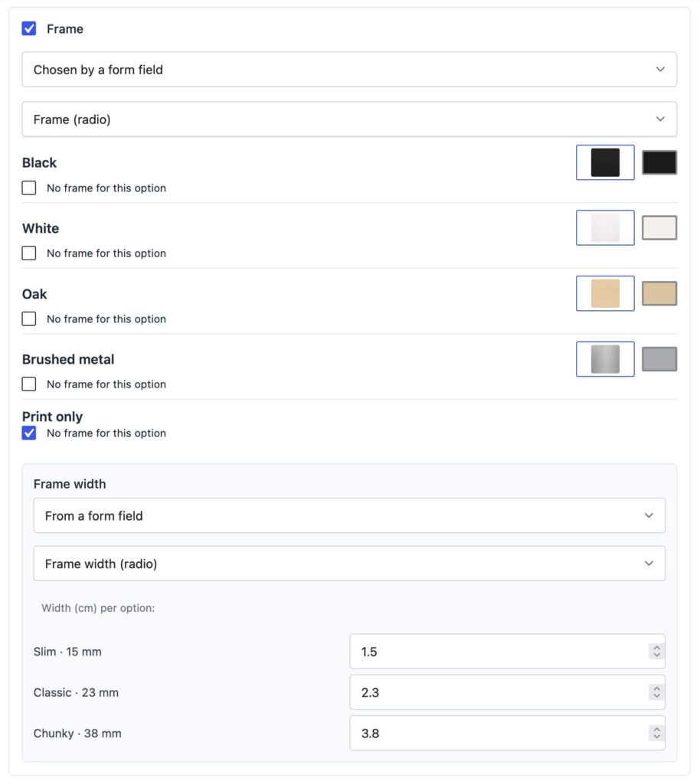The height and width of the screenshot is (784, 700).
Task: Open the 'Frame (radio)' dropdown
Action: click(x=349, y=119)
